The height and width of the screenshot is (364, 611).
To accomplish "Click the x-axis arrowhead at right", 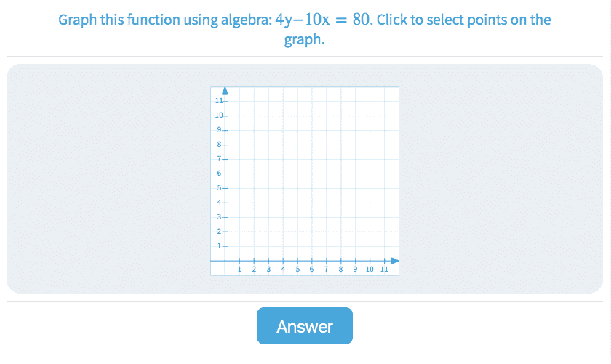I will (395, 260).
